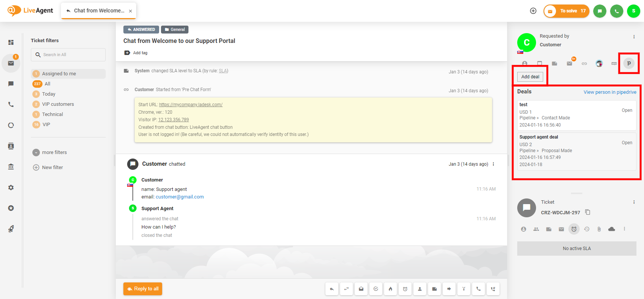This screenshot has width=644, height=299.
Task: Click the Reply to all button
Action: pyautogui.click(x=143, y=289)
